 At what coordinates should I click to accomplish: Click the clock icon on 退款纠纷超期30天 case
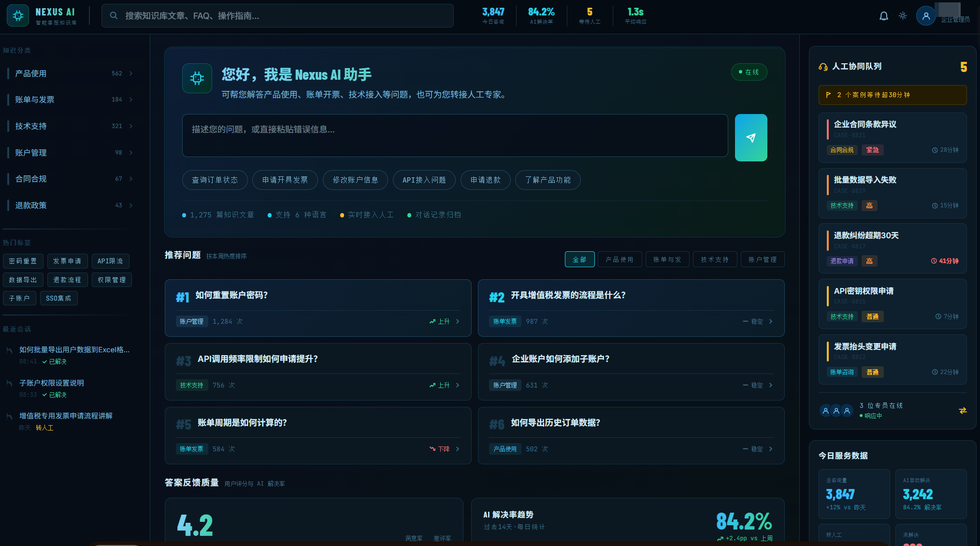pos(934,261)
